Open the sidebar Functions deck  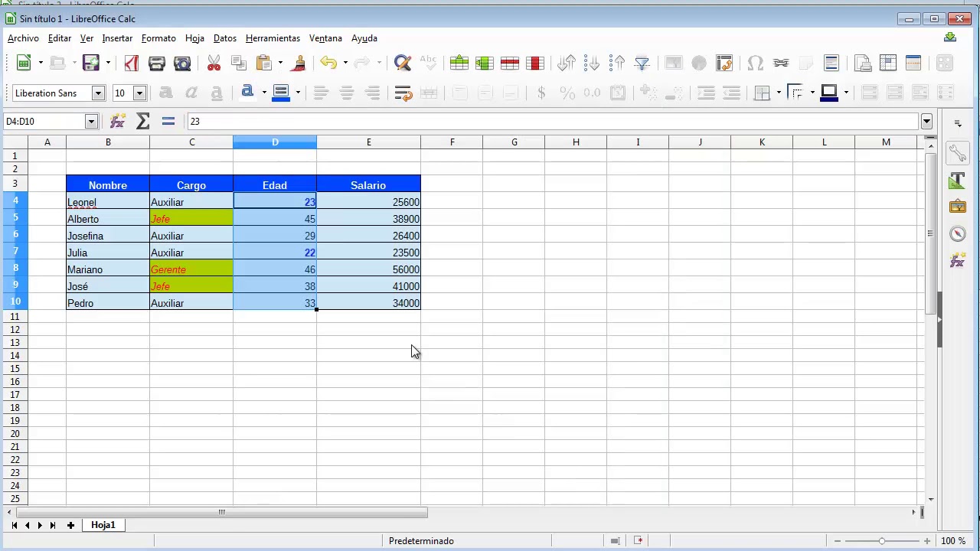coord(958,260)
